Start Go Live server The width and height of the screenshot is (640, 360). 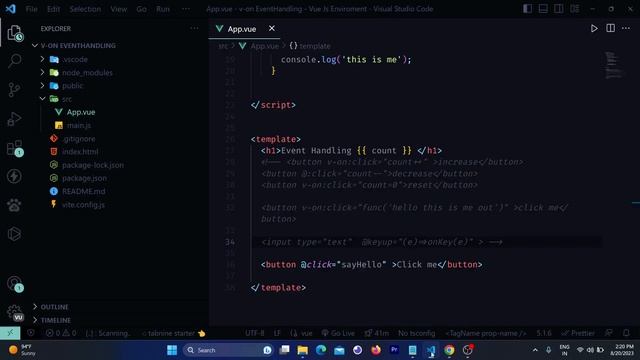(x=338, y=333)
